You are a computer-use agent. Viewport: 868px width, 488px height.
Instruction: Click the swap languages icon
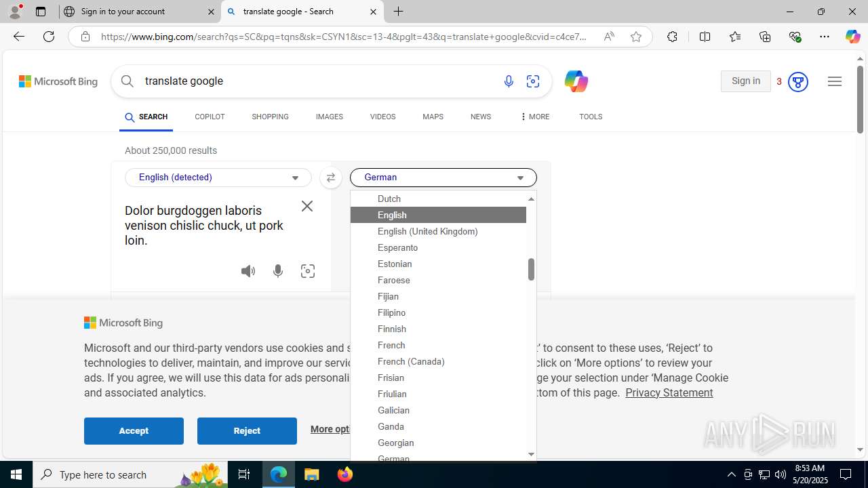(330, 178)
